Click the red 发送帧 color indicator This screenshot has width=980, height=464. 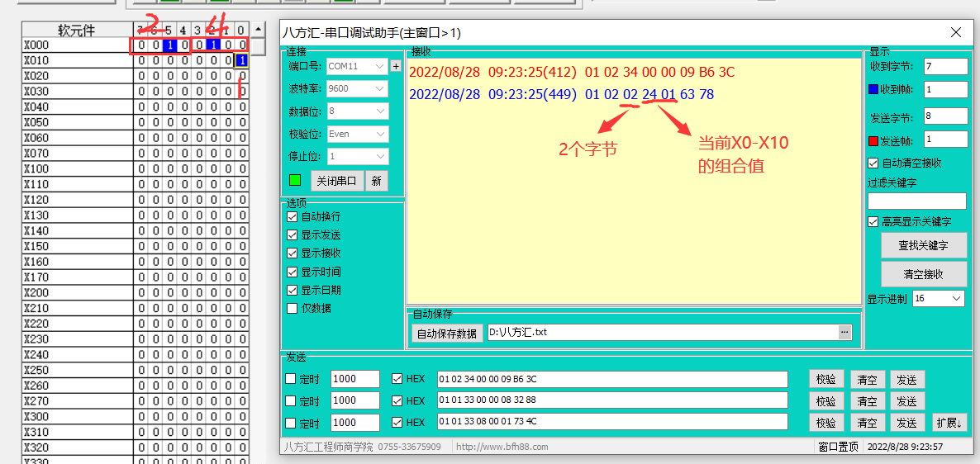click(x=873, y=140)
